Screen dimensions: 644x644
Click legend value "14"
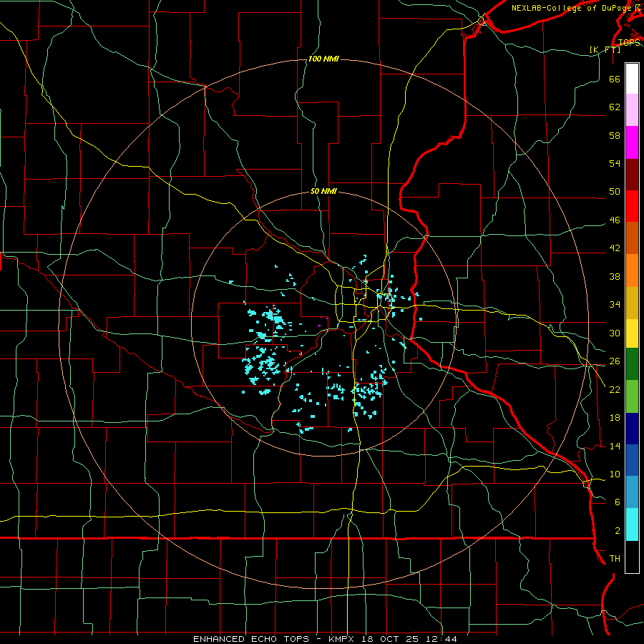point(615,446)
